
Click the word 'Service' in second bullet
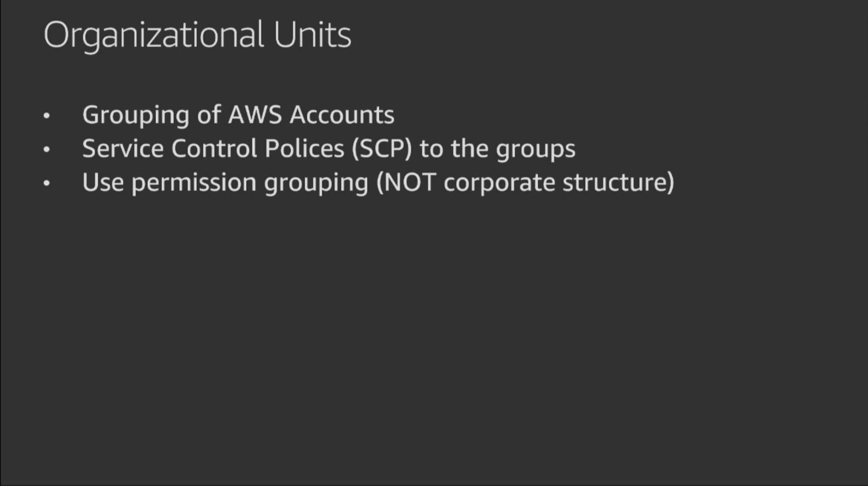point(123,149)
